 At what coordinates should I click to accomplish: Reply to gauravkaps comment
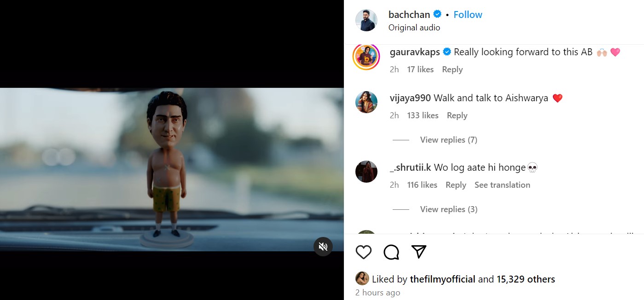[x=452, y=69]
